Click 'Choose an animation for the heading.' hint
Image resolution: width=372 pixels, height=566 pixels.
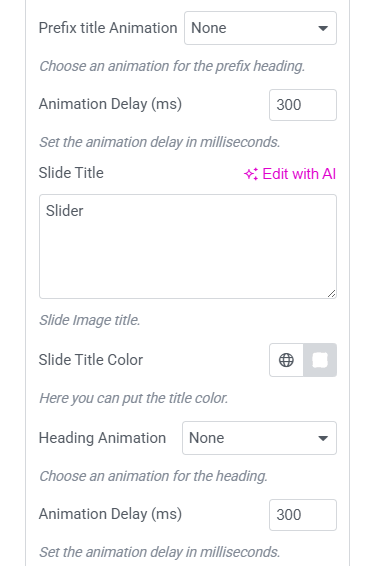pyautogui.click(x=153, y=476)
